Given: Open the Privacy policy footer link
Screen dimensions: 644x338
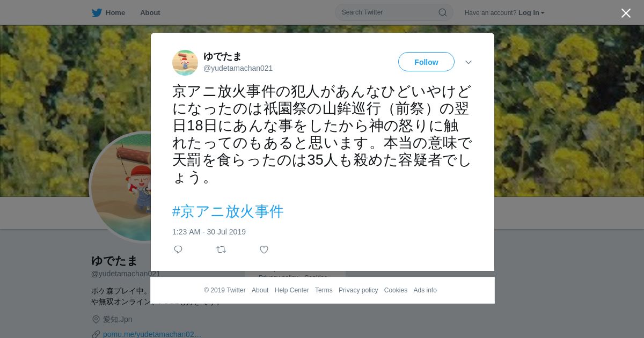Looking at the screenshot, I should (x=358, y=290).
